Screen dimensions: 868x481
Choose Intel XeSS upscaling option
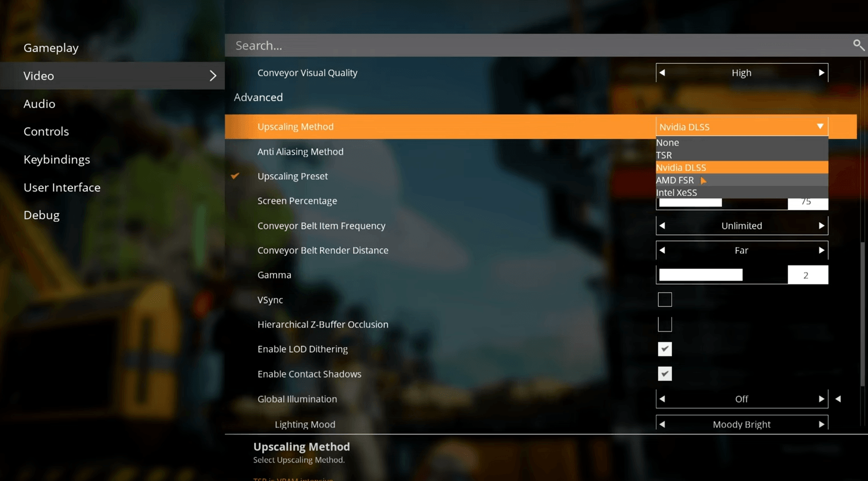click(x=677, y=193)
